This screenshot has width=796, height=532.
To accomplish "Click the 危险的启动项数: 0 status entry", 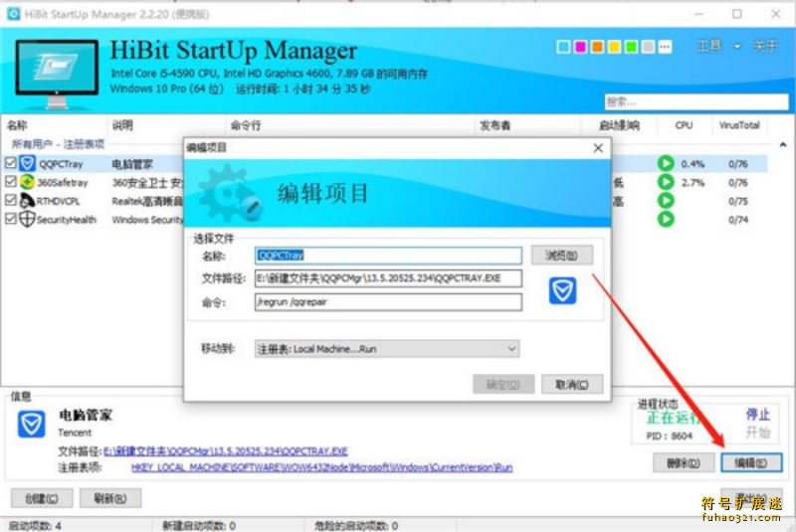I will click(x=356, y=526).
